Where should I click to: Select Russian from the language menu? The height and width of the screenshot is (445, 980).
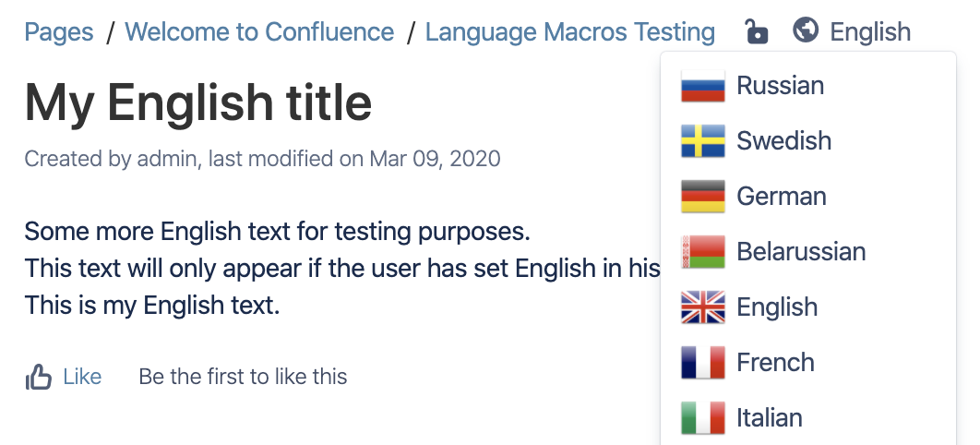click(x=808, y=86)
